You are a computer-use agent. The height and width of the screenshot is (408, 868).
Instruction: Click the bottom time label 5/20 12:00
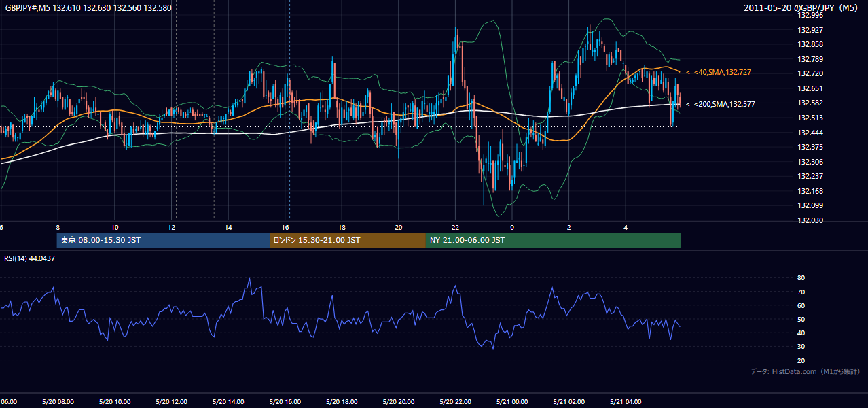coord(171,402)
